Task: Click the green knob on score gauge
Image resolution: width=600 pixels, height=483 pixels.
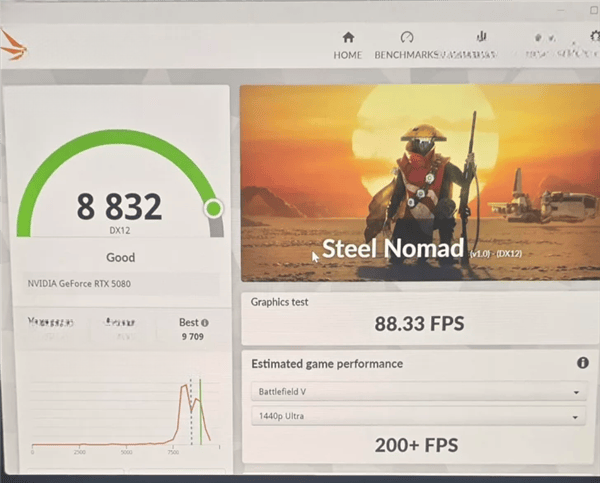Action: [214, 209]
